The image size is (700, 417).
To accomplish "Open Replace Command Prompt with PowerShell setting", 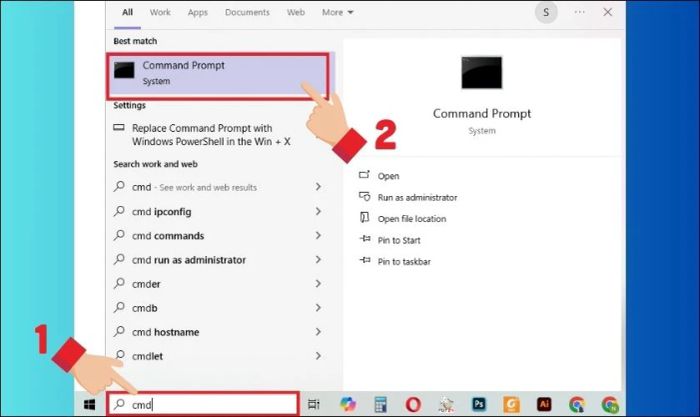I will [x=211, y=135].
